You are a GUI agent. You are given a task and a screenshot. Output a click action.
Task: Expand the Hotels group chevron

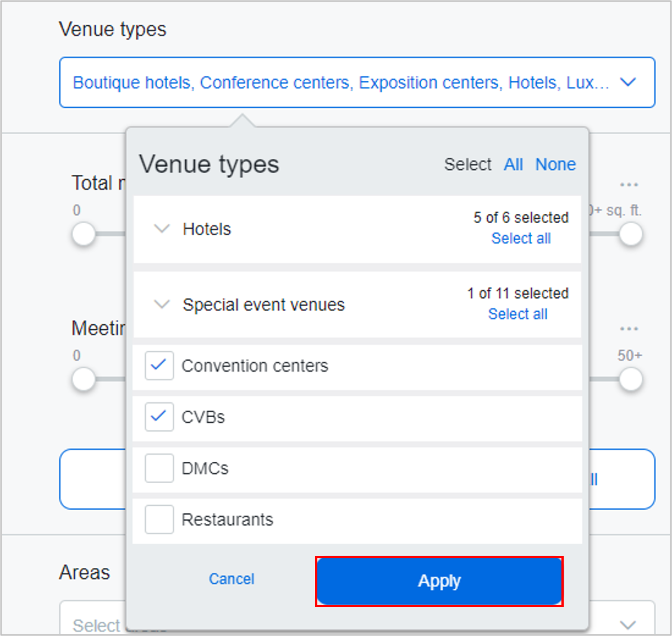162,229
